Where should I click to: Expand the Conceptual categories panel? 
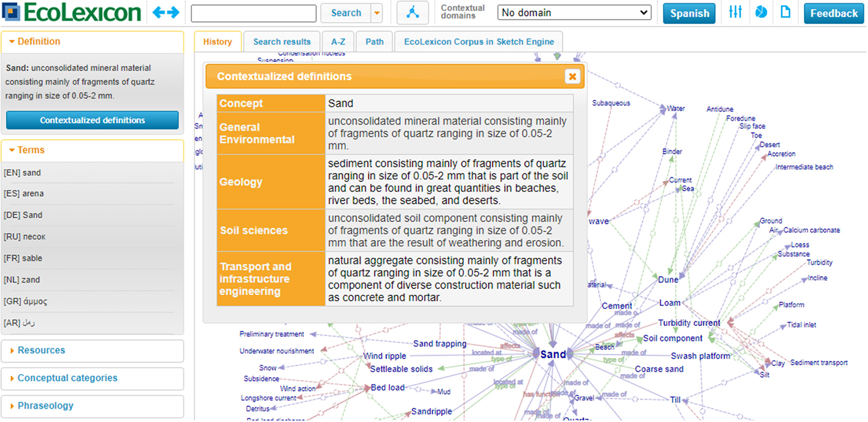[x=67, y=378]
